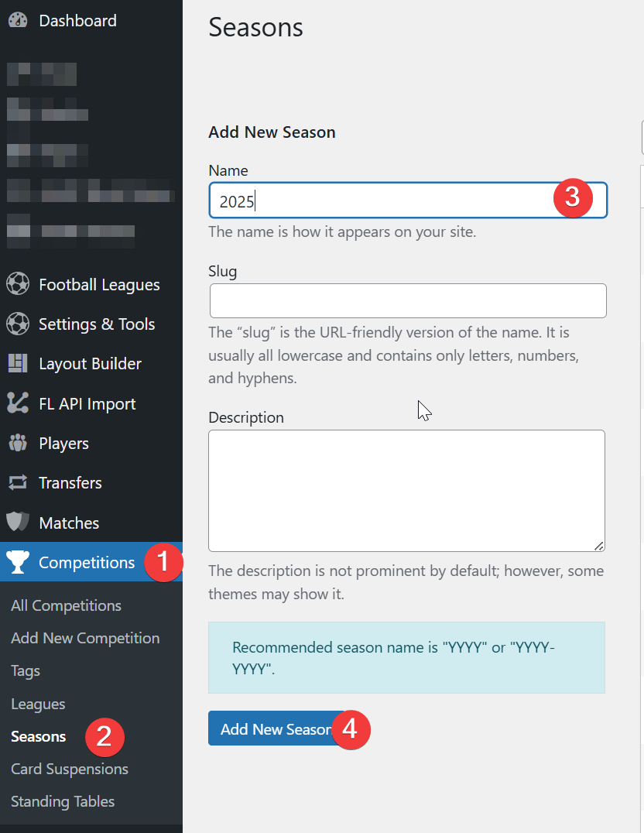Click the Matches shield icon
Viewport: 644px width, 833px height.
[18, 523]
